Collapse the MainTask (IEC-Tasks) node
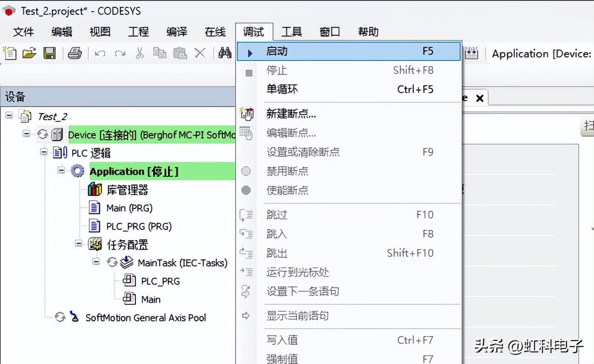Image resolution: width=594 pixels, height=364 pixels. pyautogui.click(x=96, y=262)
